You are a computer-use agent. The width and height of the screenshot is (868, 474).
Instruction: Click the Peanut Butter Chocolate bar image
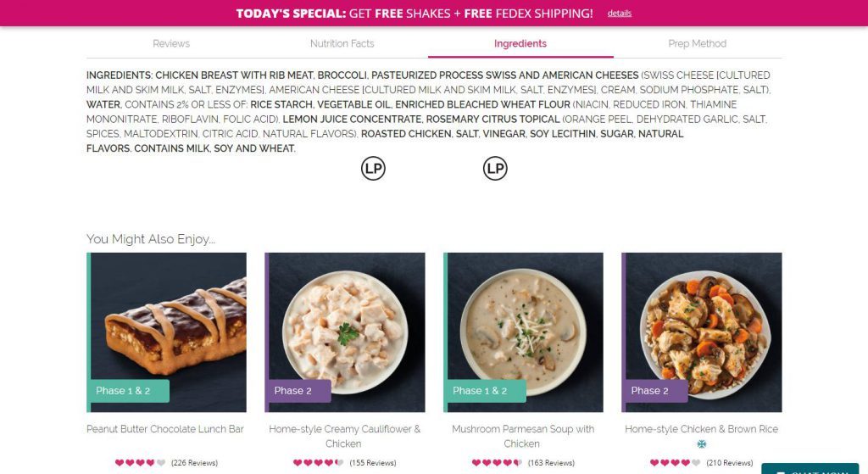pos(167,332)
